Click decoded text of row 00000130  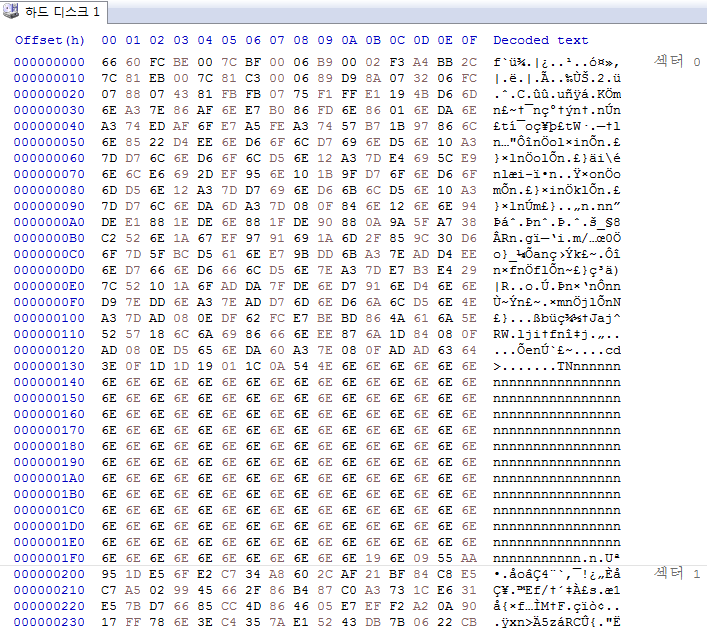[557, 366]
